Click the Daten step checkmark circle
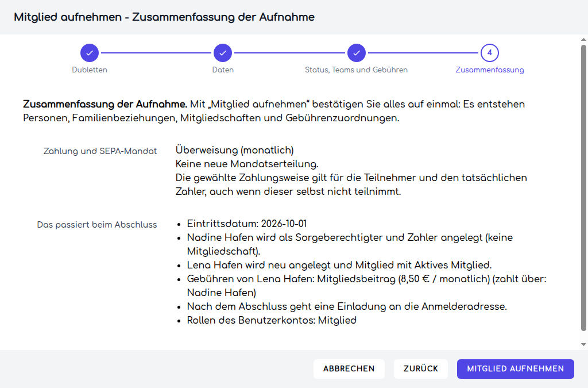Screen dimensions: 588x388 point(223,53)
